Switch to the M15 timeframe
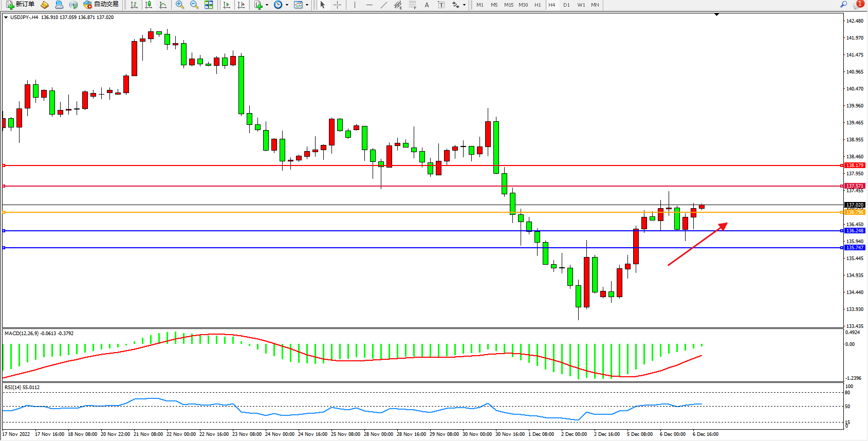This screenshot has width=868, height=441. [x=508, y=5]
